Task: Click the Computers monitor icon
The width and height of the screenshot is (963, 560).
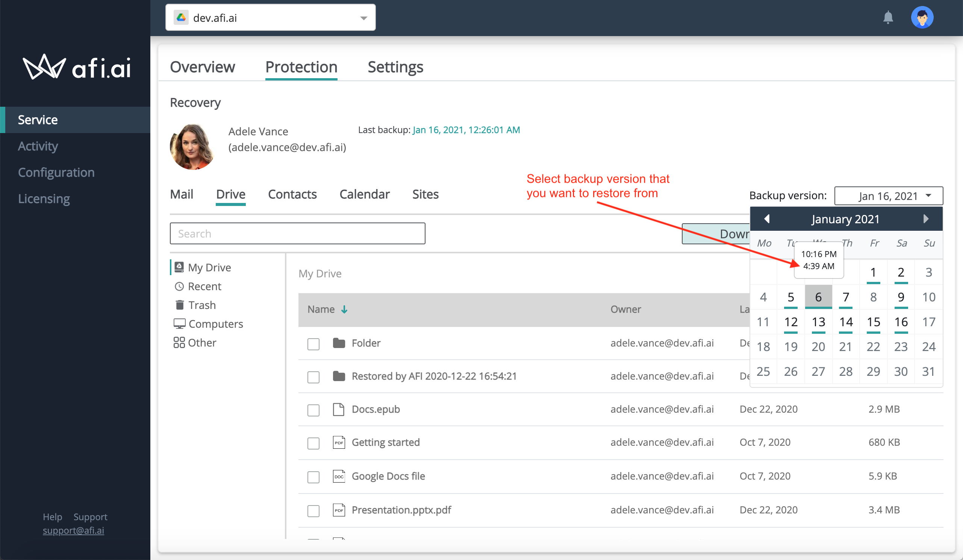Action: (x=179, y=324)
